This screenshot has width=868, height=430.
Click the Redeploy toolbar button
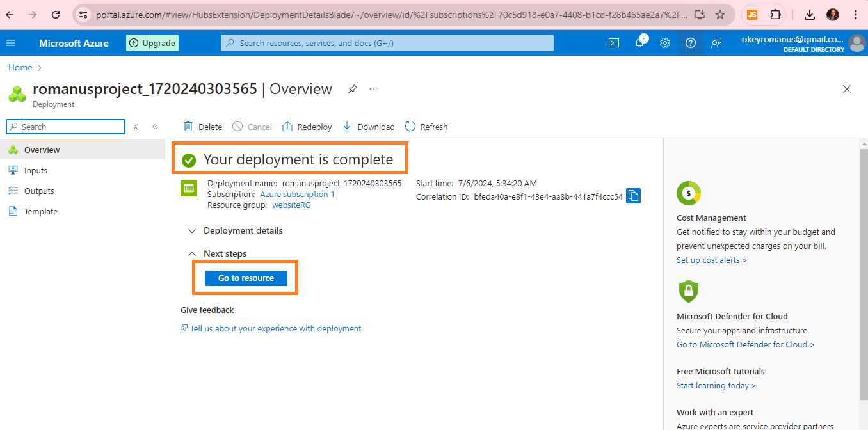(307, 127)
